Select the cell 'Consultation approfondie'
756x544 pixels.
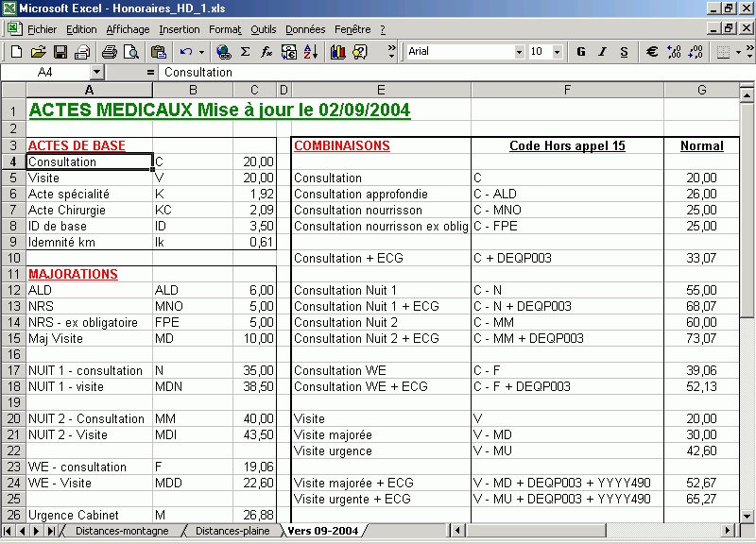click(x=381, y=194)
